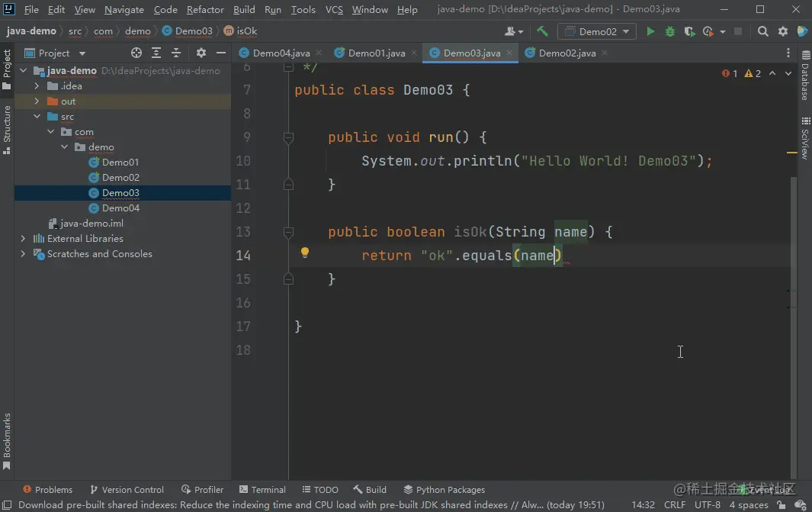The width and height of the screenshot is (812, 512).
Task: Collapse the run() method fold marker
Action: pos(288,137)
